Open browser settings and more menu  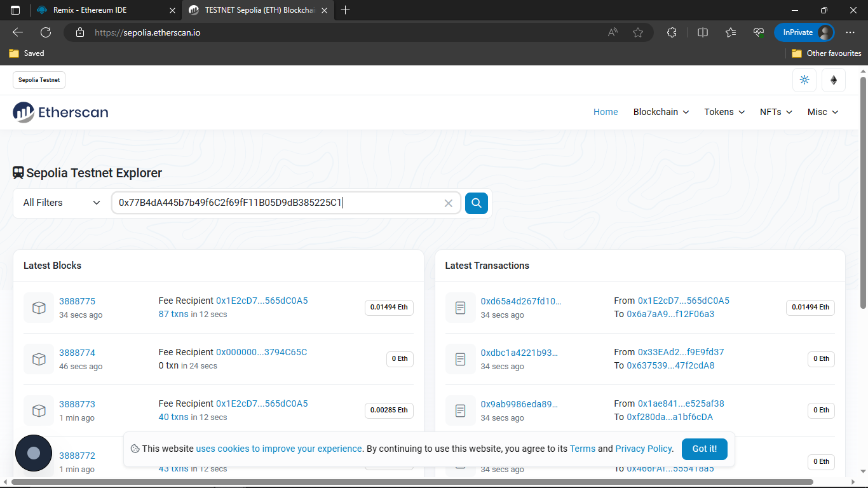tap(850, 32)
